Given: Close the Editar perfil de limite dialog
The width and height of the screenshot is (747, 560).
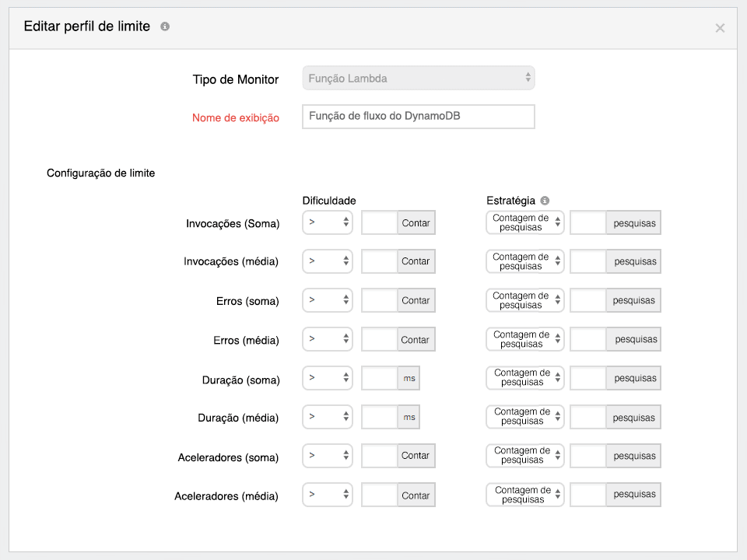Looking at the screenshot, I should (x=720, y=28).
